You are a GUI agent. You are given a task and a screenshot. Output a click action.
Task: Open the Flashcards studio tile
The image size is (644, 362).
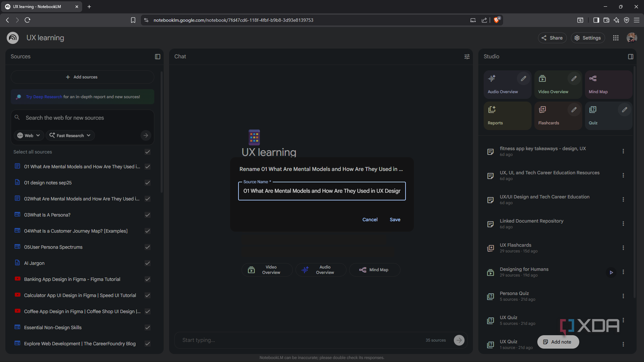coord(558,115)
